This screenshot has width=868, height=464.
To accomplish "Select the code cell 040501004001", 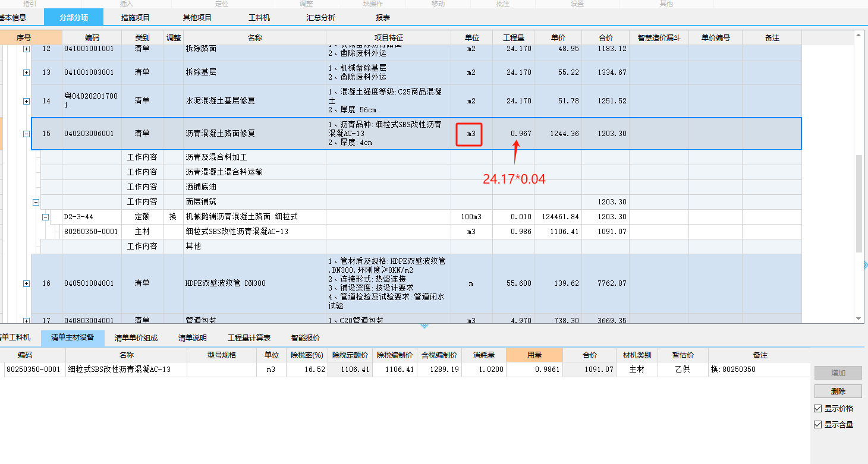I will [x=92, y=283].
